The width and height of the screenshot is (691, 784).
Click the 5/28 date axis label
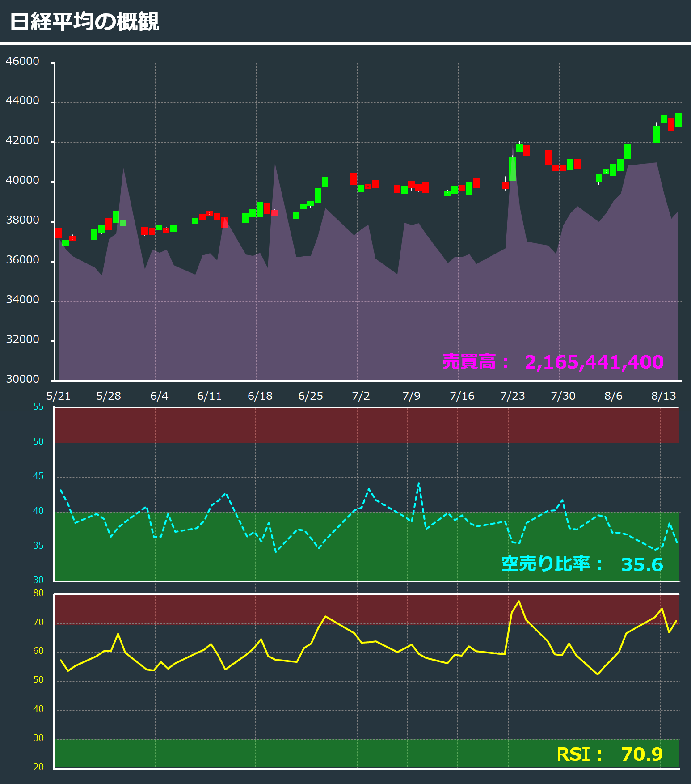point(109,396)
